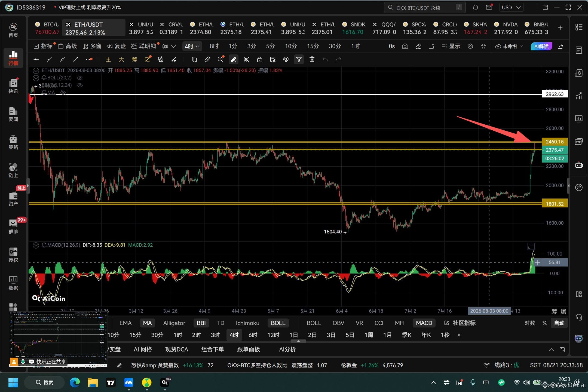This screenshot has width=588, height=392.
Task: Open 群聊 group chat in sidebar
Action: click(13, 226)
